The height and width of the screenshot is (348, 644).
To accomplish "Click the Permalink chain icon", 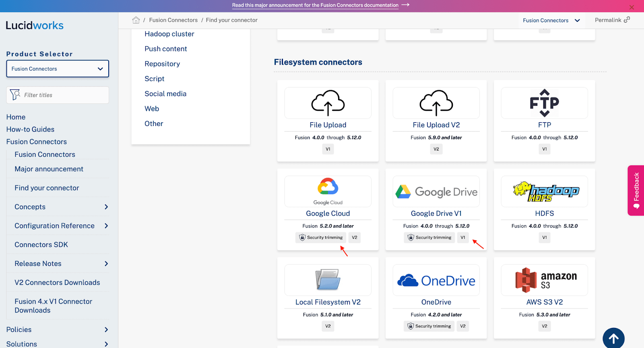I will point(627,20).
